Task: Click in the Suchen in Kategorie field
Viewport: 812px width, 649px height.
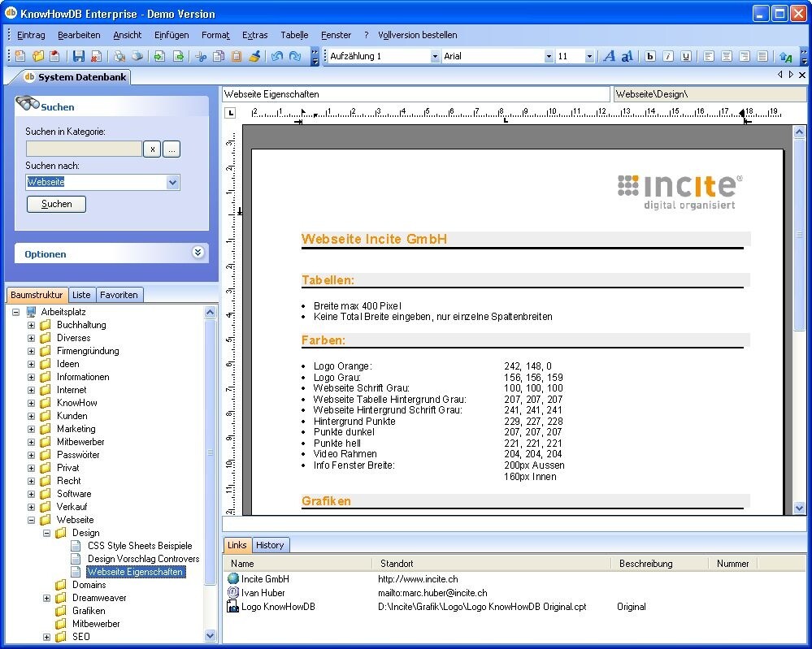Action: coord(84,149)
